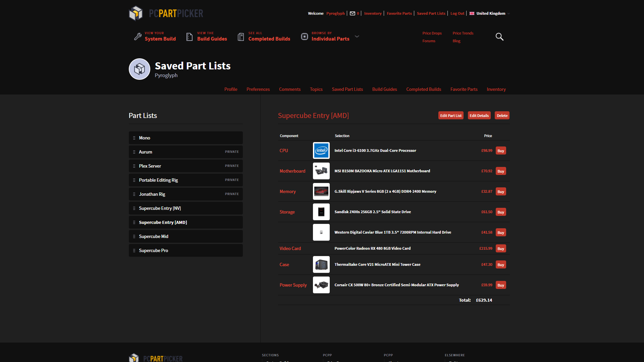Click the System Build wrench icon

pos(138,37)
